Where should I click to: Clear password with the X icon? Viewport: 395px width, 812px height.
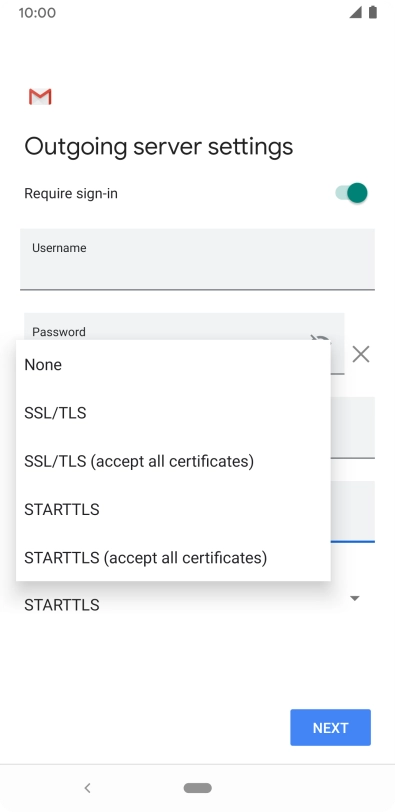click(360, 354)
